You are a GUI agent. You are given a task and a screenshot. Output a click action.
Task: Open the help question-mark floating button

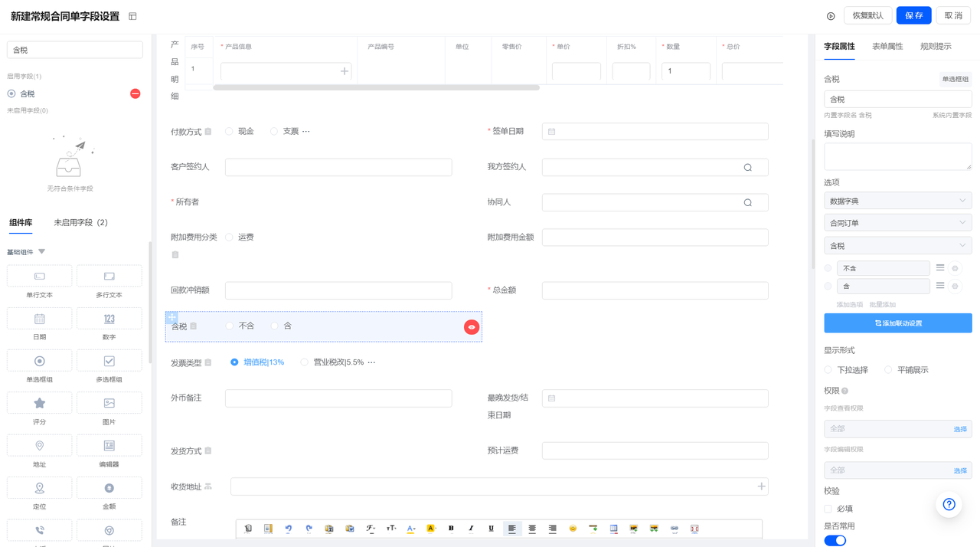[x=949, y=504]
